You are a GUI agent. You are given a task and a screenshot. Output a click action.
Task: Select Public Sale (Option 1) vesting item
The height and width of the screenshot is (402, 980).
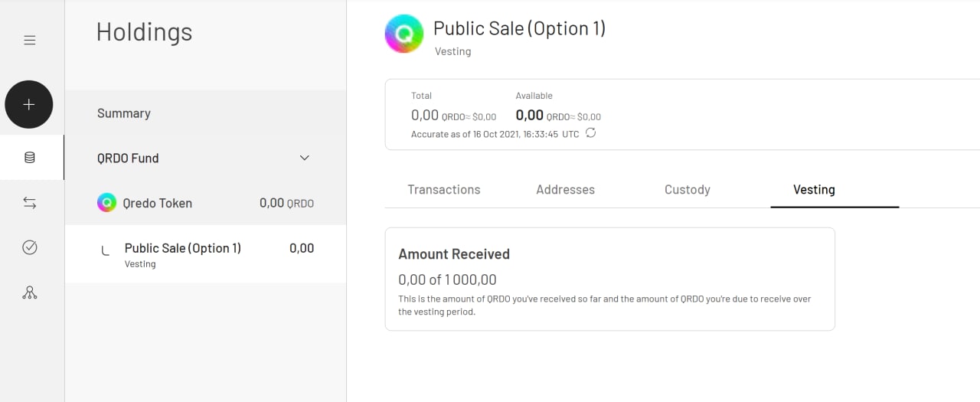coord(205,253)
